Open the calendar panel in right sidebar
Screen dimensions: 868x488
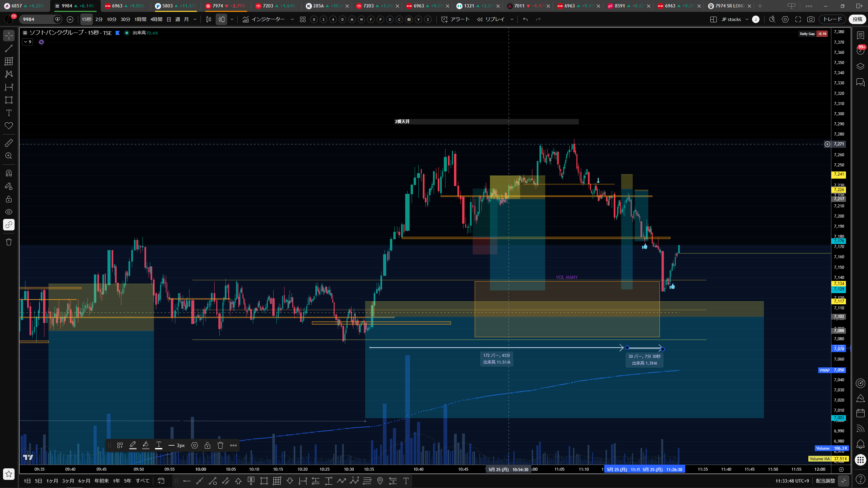861,413
